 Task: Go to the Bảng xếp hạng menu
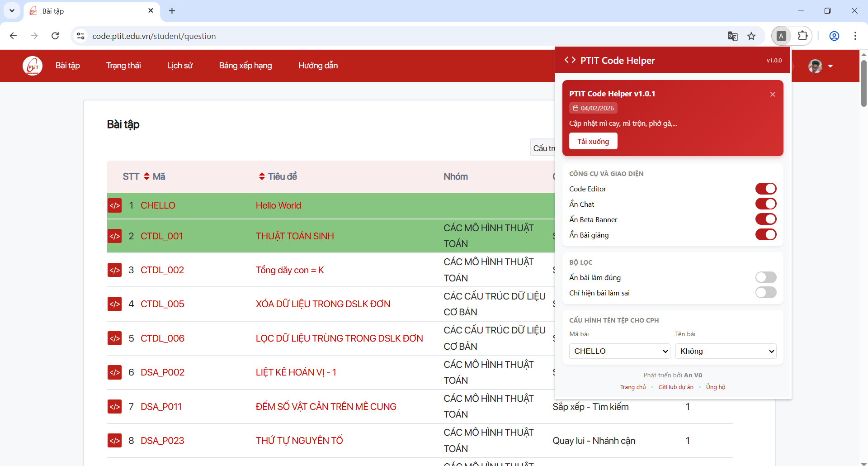tap(245, 66)
